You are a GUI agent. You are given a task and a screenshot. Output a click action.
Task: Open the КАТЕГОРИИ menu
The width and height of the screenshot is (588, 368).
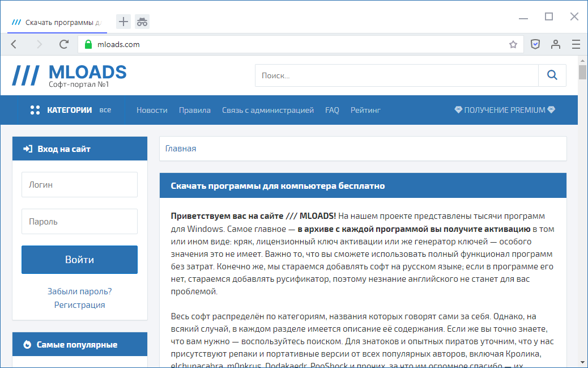[x=69, y=110]
